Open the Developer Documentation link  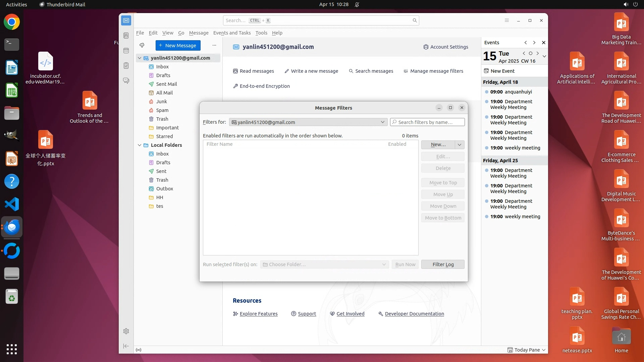(414, 314)
